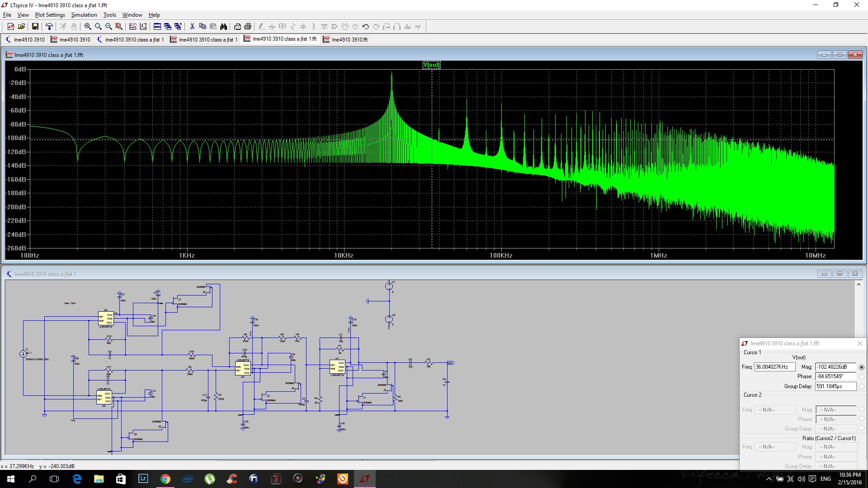Image resolution: width=868 pixels, height=488 pixels.
Task: Click the Open file folder icon
Action: (x=21, y=27)
